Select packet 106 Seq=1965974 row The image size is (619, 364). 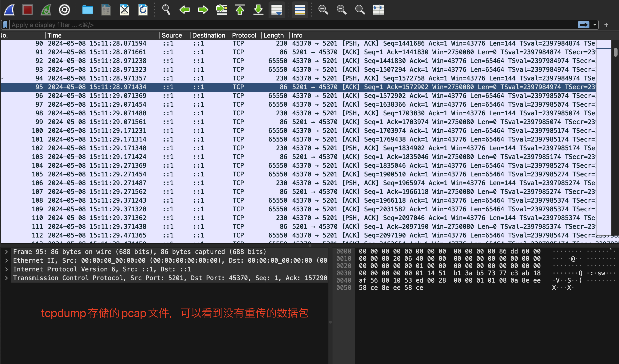point(298,183)
